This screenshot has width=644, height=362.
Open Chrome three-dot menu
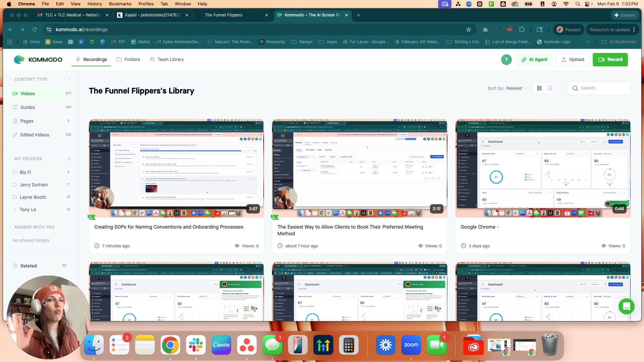(634, 29)
